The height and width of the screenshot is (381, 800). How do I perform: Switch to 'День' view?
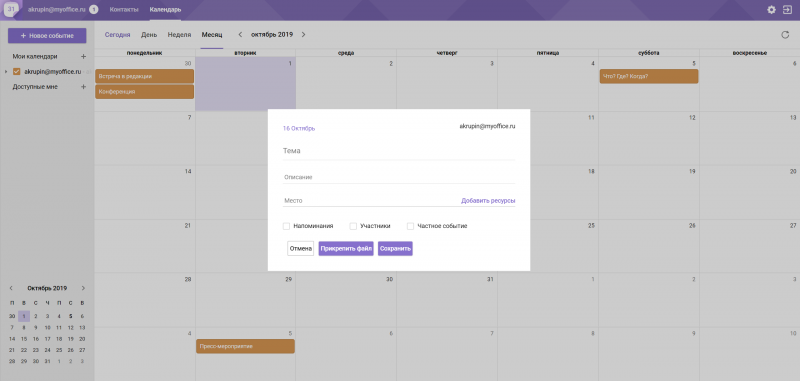[149, 35]
